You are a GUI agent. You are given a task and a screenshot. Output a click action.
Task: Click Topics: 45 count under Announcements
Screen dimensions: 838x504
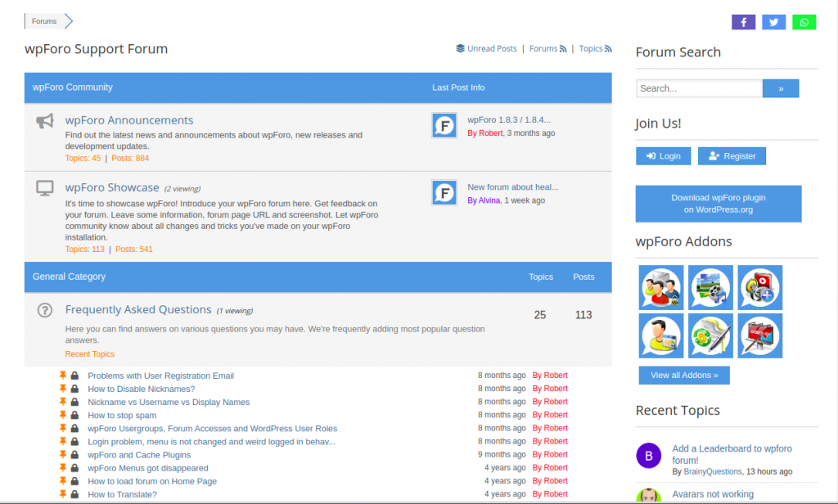coord(83,158)
